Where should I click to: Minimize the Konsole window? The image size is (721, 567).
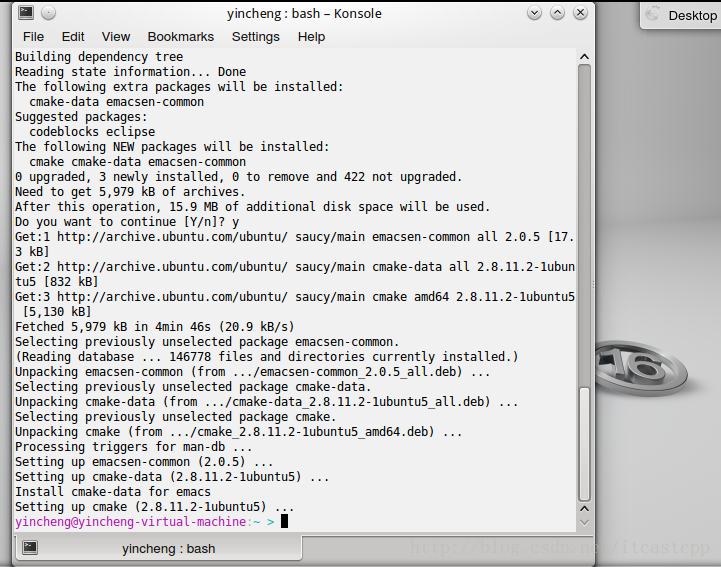(534, 13)
